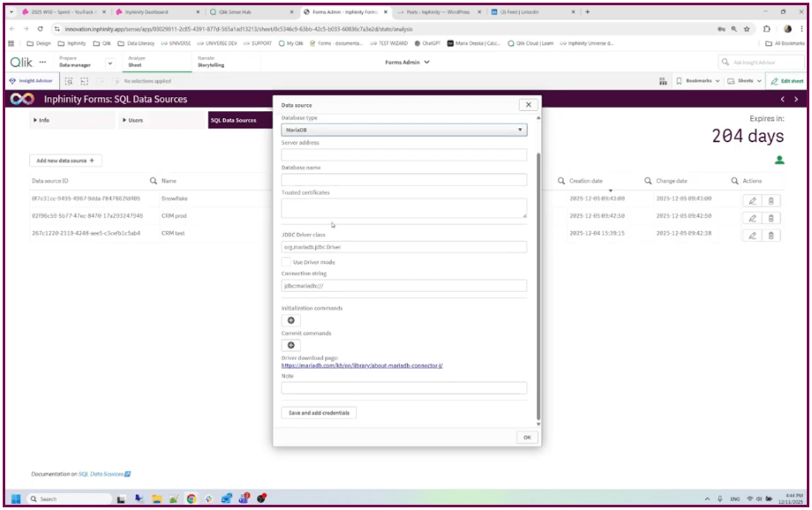812x510 pixels.
Task: Delete the Snowflake data source
Action: pos(771,201)
